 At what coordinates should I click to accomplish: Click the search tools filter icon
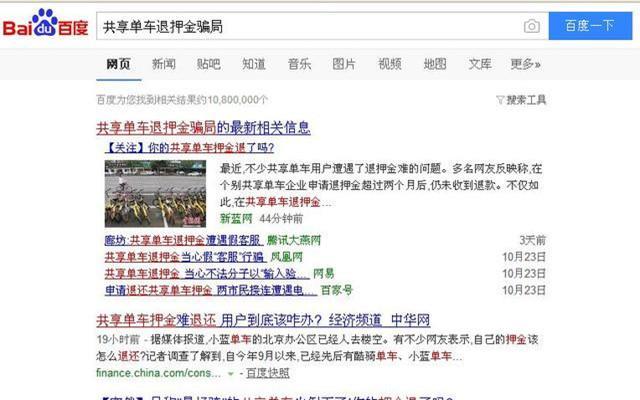coord(500,100)
